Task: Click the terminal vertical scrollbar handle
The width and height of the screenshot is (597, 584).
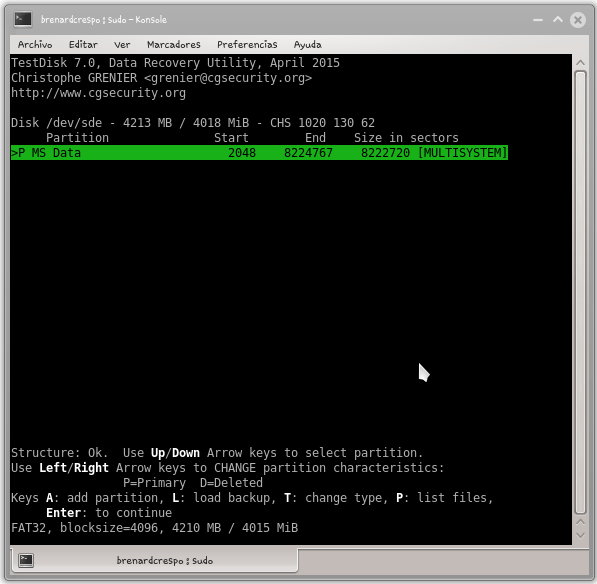Action: coord(580,292)
